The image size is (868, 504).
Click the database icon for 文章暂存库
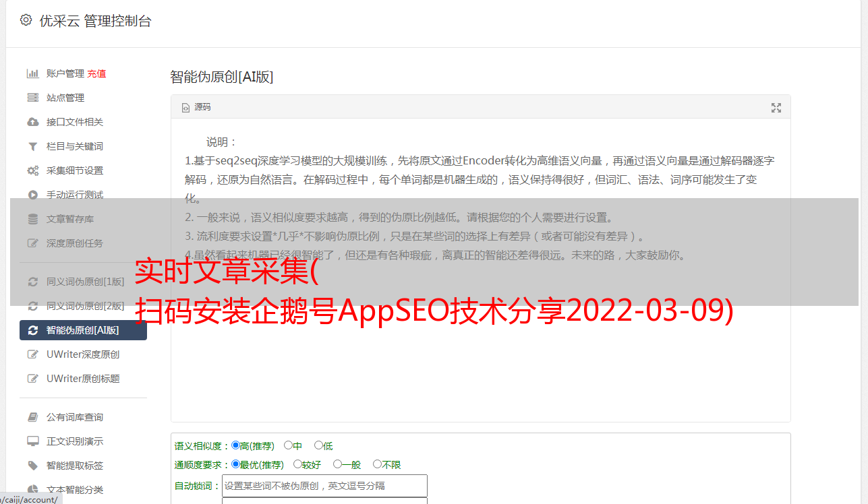click(x=32, y=219)
